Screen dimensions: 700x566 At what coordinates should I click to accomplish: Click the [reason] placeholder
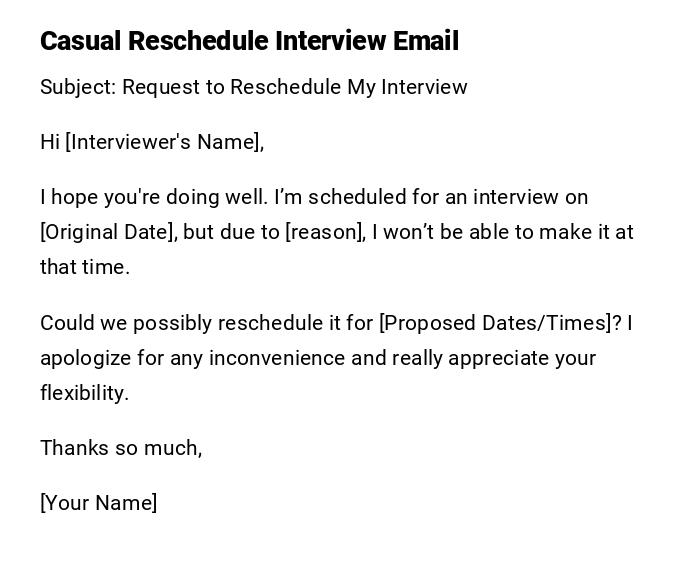325,232
